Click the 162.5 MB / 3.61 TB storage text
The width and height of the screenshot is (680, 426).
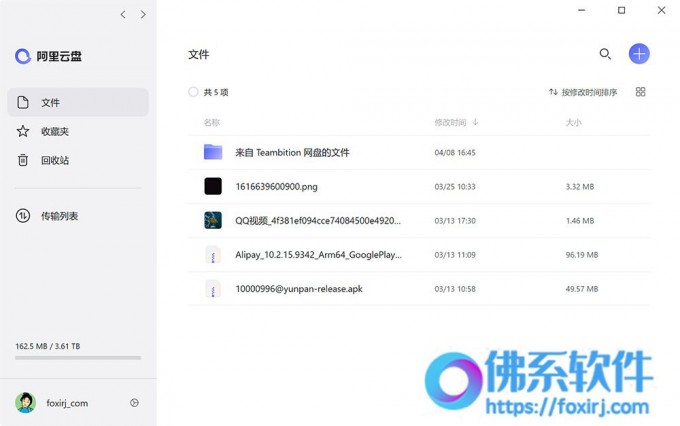[48, 346]
